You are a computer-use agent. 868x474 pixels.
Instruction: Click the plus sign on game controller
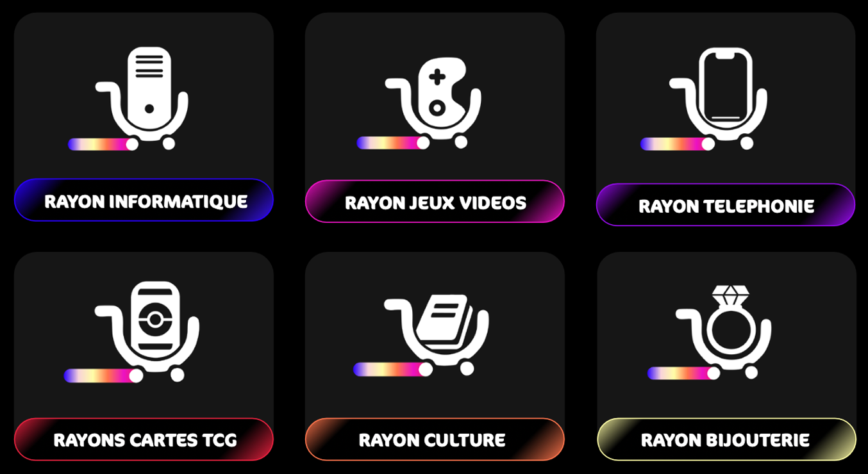(x=437, y=78)
